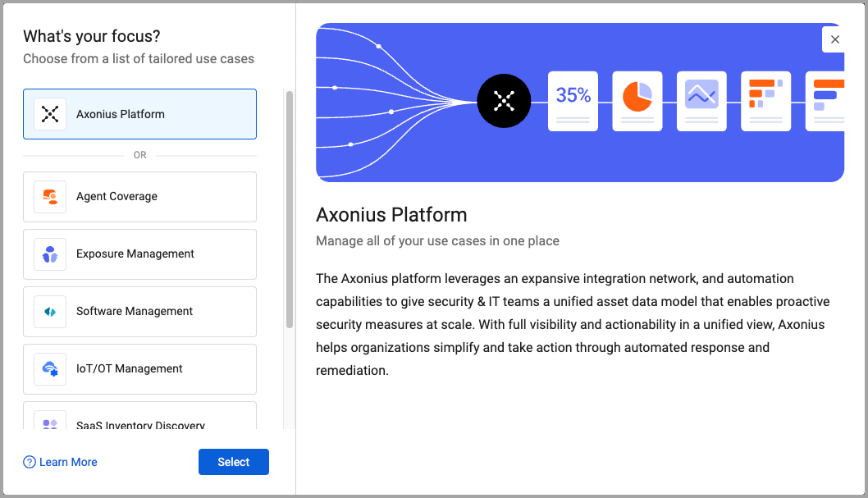Click the 35% card in the banner

click(x=573, y=101)
